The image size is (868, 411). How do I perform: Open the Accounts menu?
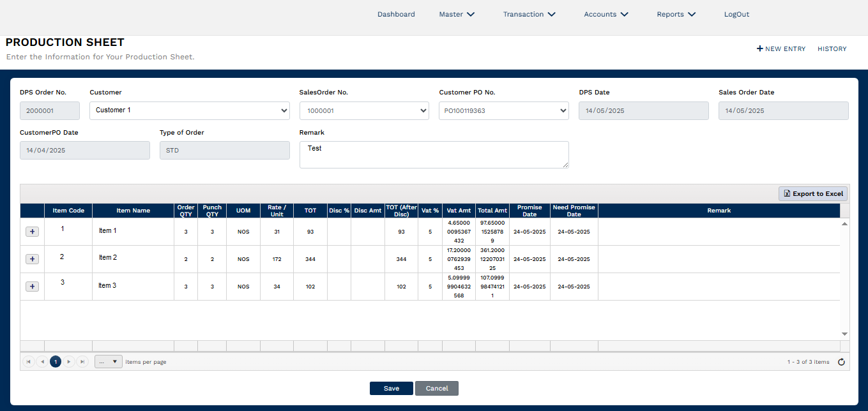[x=606, y=14]
